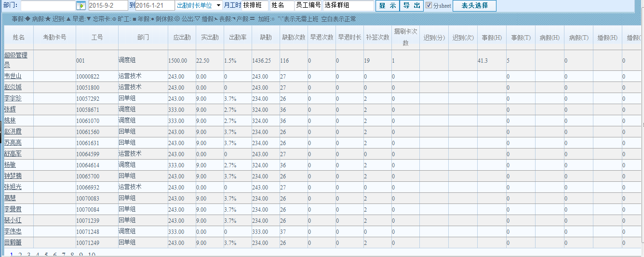
Task: Select the 333.00 缺勤 value in 李伟忠's row
Action: tap(260, 231)
